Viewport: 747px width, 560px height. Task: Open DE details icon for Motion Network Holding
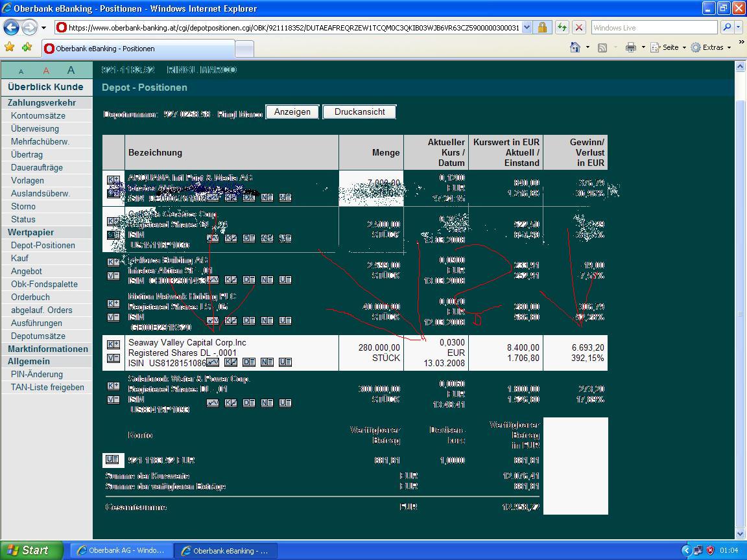(249, 320)
